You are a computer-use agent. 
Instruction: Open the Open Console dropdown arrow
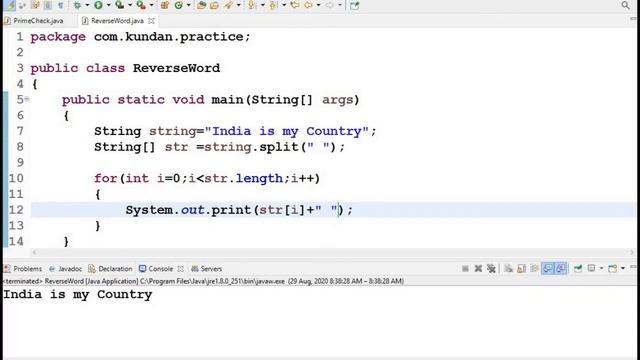tap(623, 268)
